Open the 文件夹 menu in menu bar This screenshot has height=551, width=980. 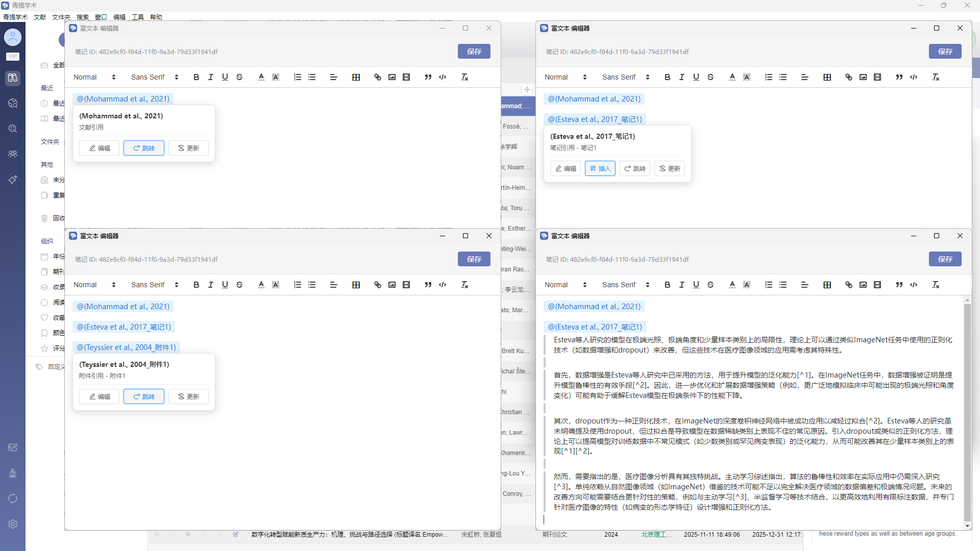click(x=61, y=17)
